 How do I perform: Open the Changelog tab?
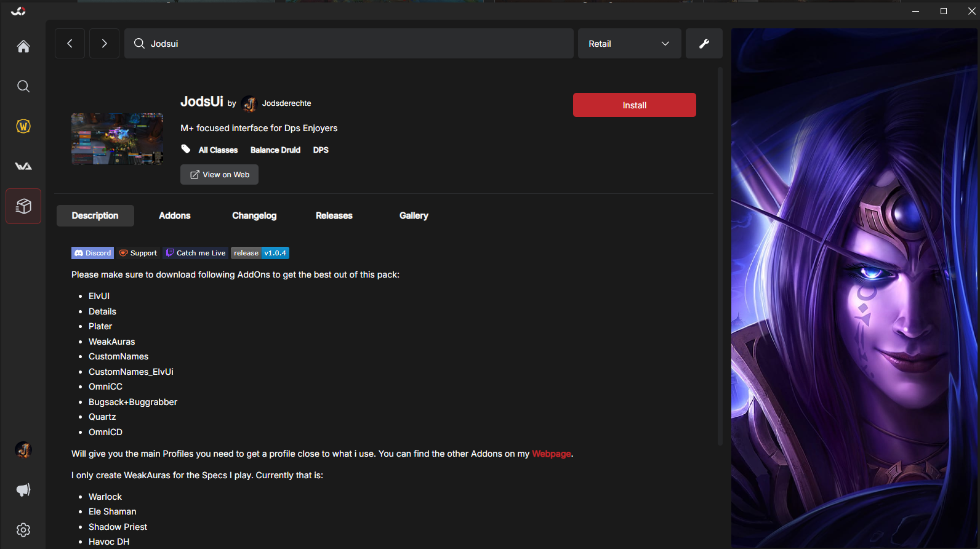254,215
